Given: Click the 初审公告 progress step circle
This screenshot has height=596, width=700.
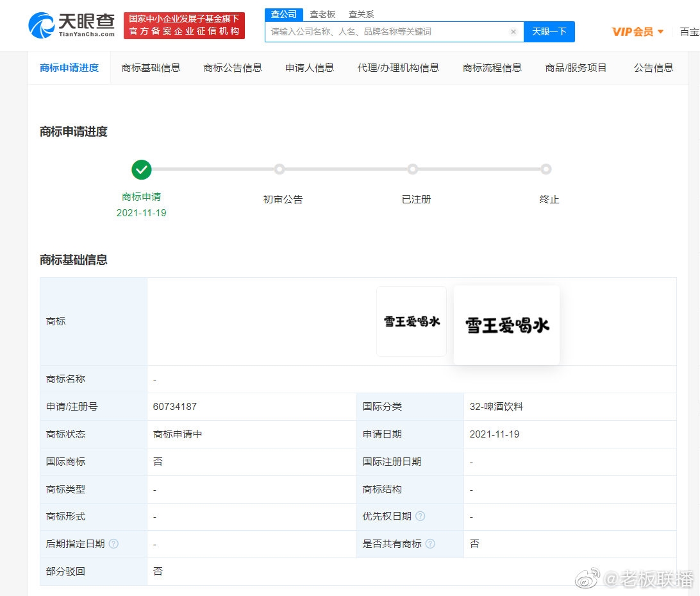Looking at the screenshot, I should [x=279, y=169].
